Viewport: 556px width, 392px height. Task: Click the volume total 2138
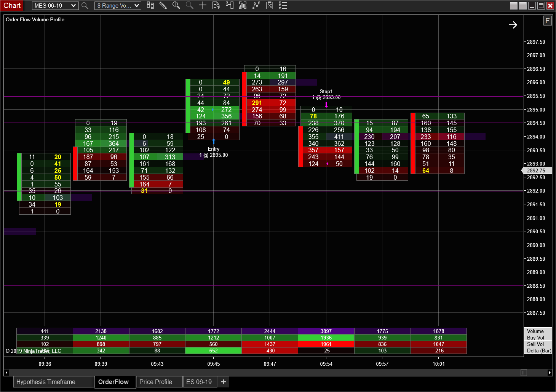(x=101, y=331)
